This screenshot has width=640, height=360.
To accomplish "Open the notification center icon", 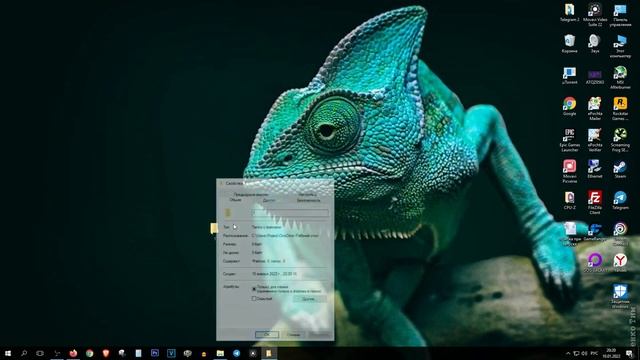I will (x=629, y=353).
